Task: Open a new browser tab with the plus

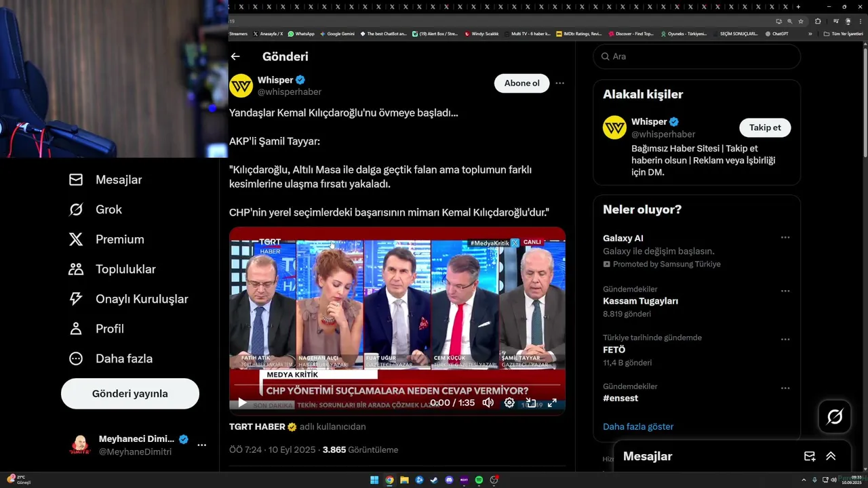Action: (798, 7)
